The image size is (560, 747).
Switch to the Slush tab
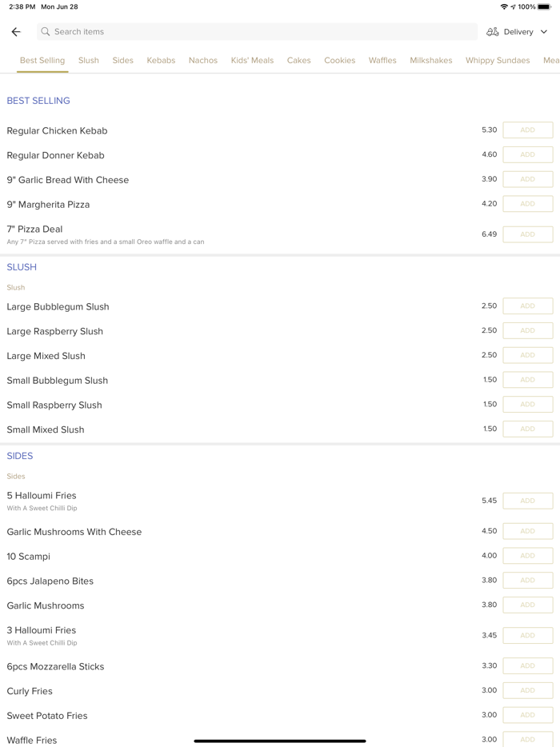coord(89,61)
